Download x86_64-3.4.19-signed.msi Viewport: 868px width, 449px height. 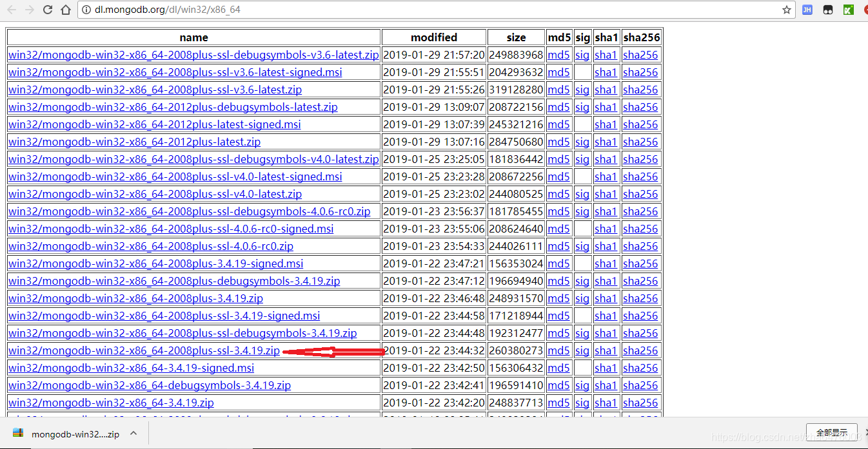[x=131, y=368]
